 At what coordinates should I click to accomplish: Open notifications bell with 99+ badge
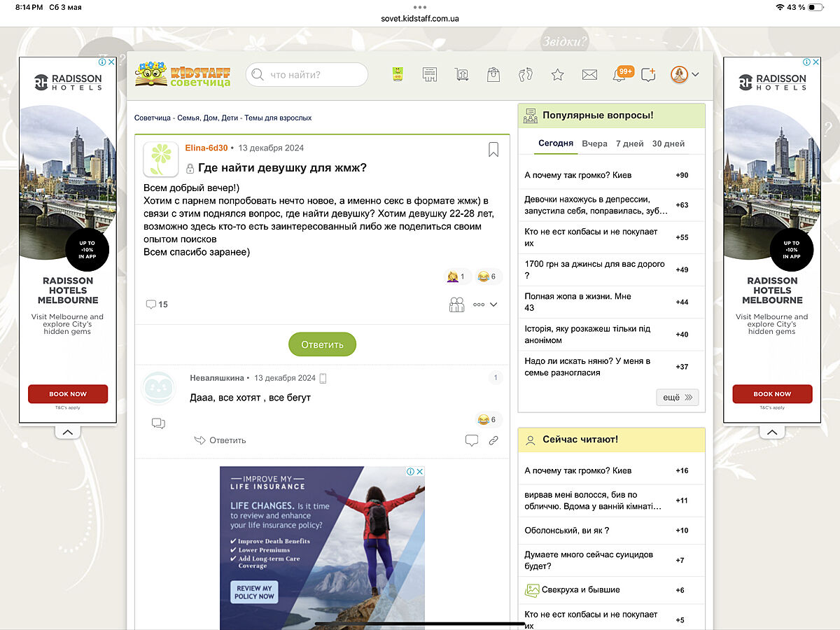(x=620, y=74)
